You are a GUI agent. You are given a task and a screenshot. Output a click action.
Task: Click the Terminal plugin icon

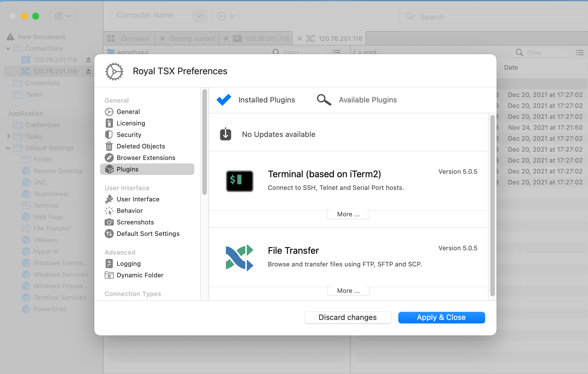pyautogui.click(x=239, y=180)
